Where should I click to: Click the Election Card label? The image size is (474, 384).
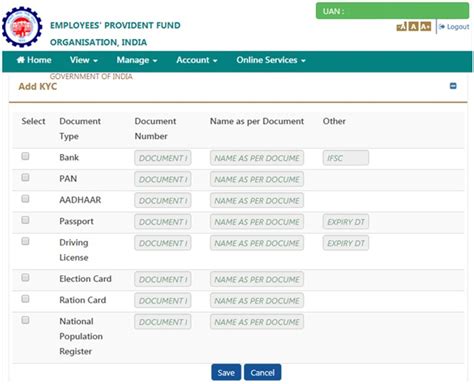(85, 279)
